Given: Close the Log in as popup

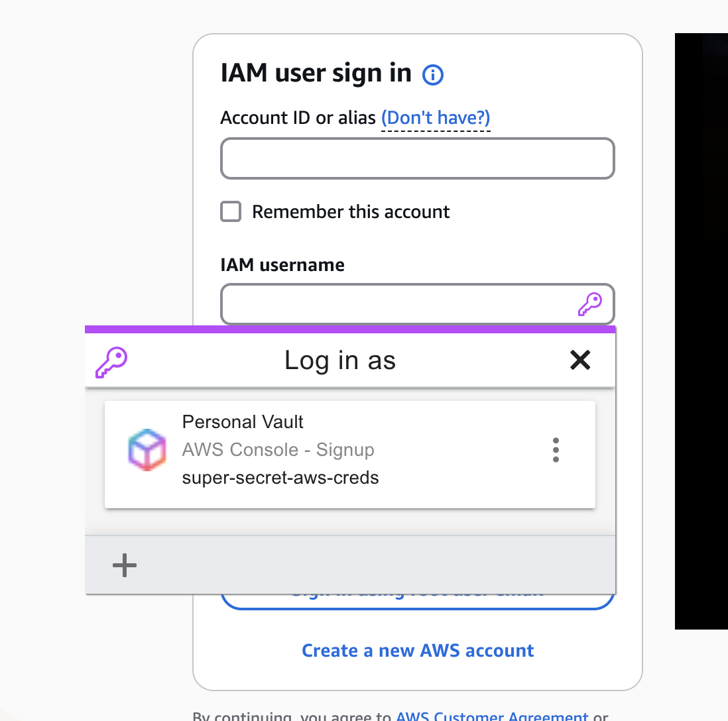Looking at the screenshot, I should click(x=580, y=360).
